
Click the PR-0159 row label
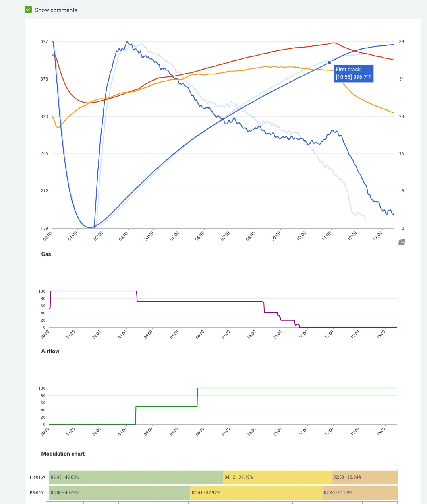[x=37, y=477]
